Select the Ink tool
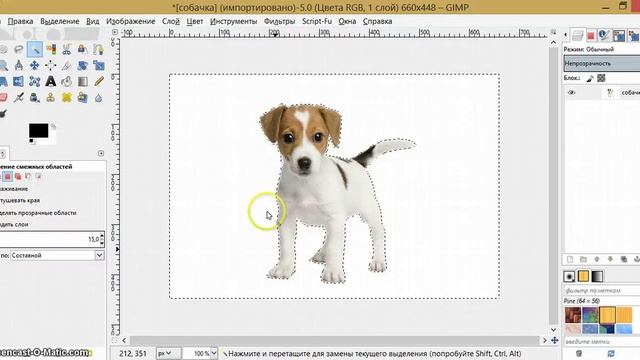This screenshot has width=640, height=360. coord(35,98)
